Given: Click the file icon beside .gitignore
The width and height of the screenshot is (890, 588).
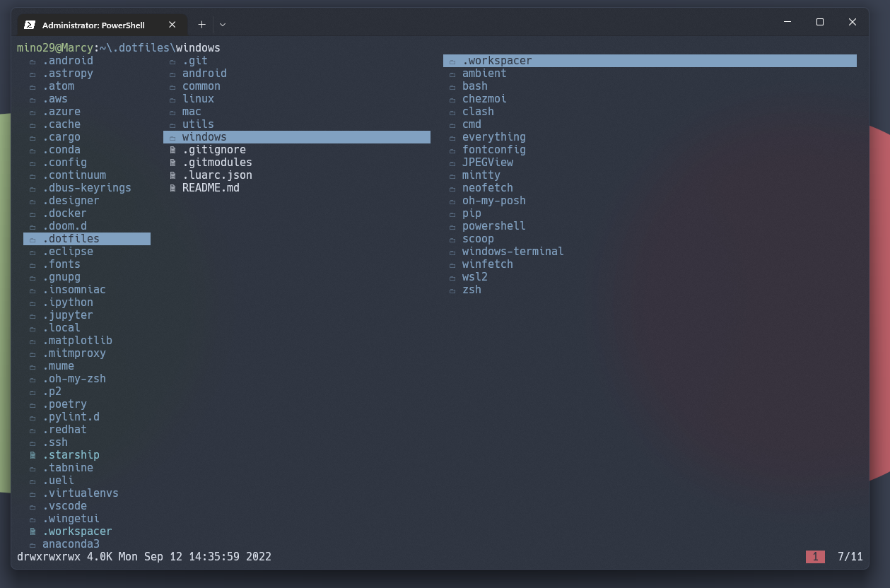Looking at the screenshot, I should [172, 150].
